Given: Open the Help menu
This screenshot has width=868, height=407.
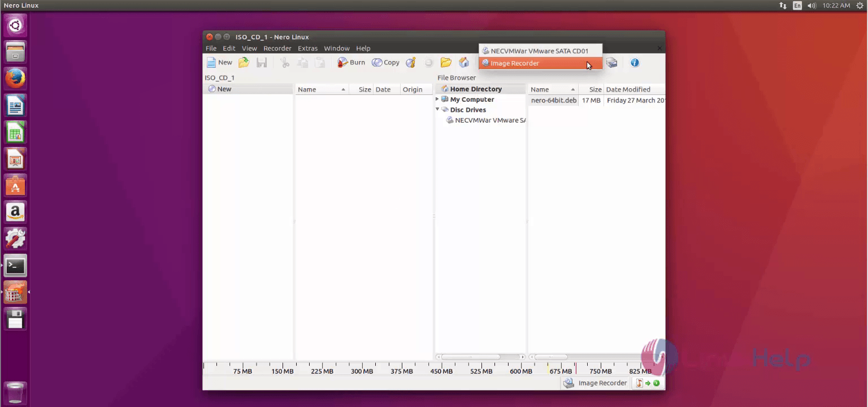Looking at the screenshot, I should [363, 49].
